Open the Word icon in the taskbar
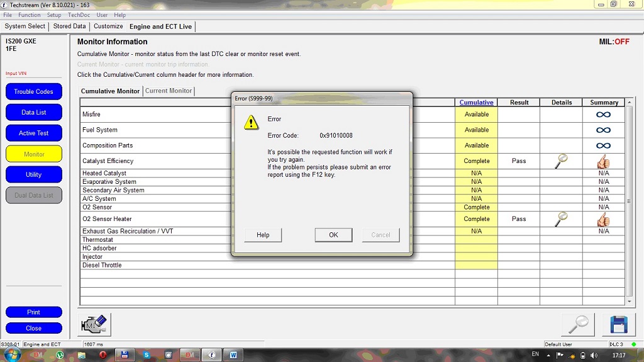This screenshot has width=644, height=362. click(x=233, y=354)
